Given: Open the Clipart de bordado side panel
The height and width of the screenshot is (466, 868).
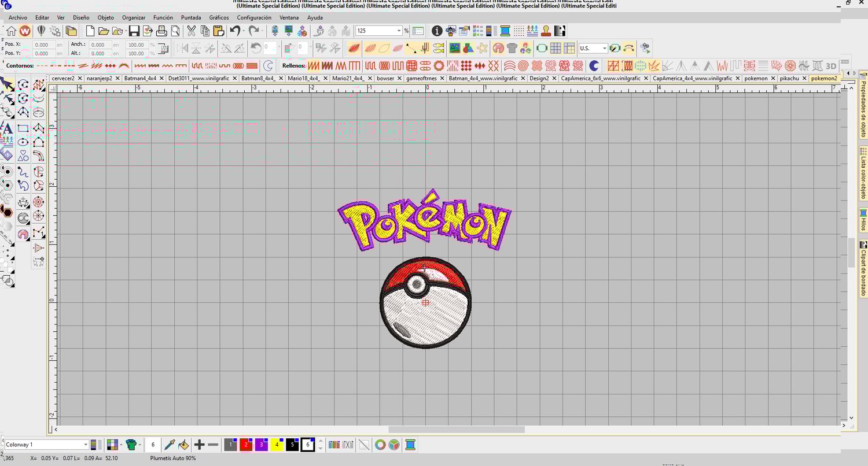Looking at the screenshot, I should pyautogui.click(x=863, y=268).
